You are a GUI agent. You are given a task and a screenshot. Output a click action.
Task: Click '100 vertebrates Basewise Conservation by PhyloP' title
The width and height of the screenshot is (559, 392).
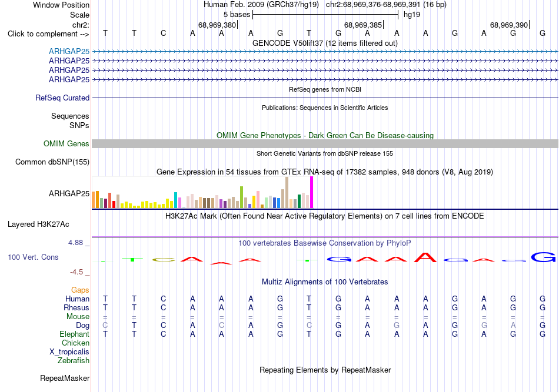point(325,243)
